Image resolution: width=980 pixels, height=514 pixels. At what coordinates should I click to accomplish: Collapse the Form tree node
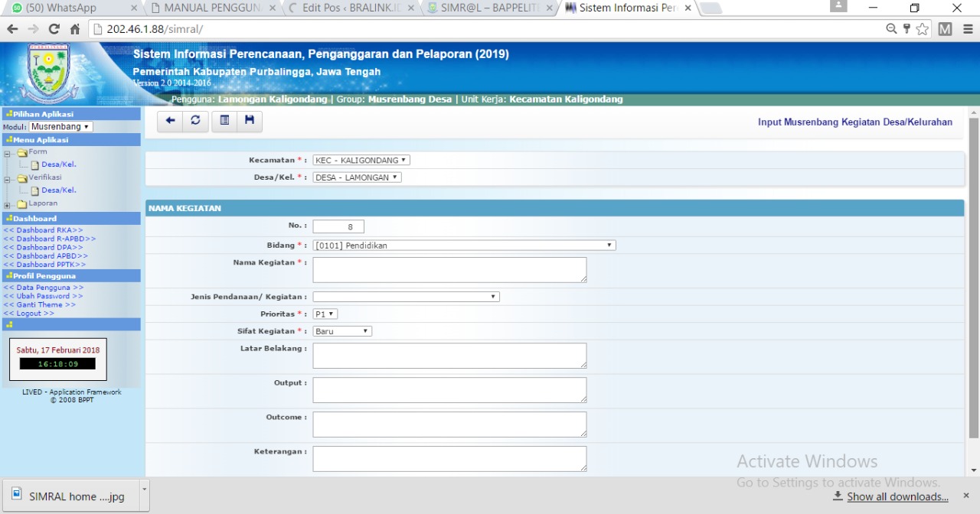click(7, 153)
